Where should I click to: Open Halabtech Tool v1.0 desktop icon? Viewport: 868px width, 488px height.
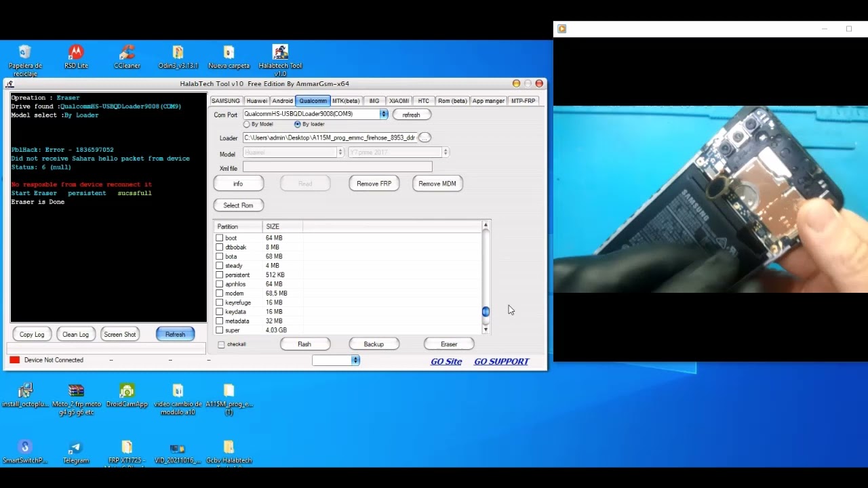280,60
